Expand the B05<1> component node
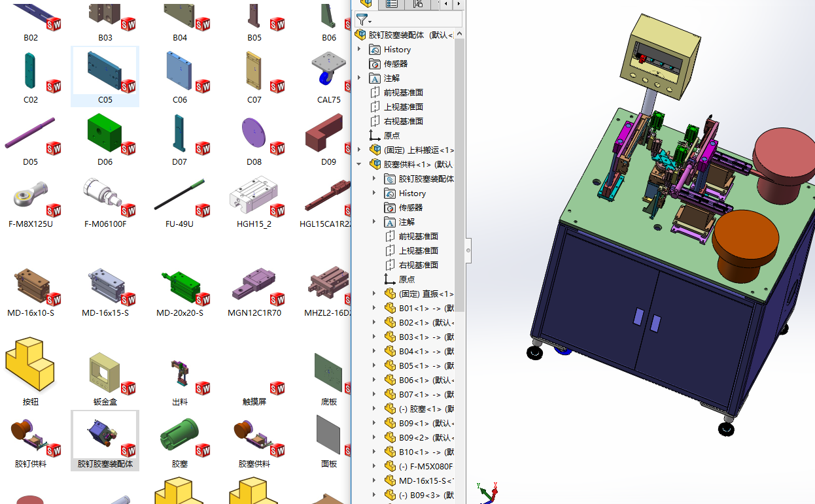The width and height of the screenshot is (815, 504). (374, 366)
